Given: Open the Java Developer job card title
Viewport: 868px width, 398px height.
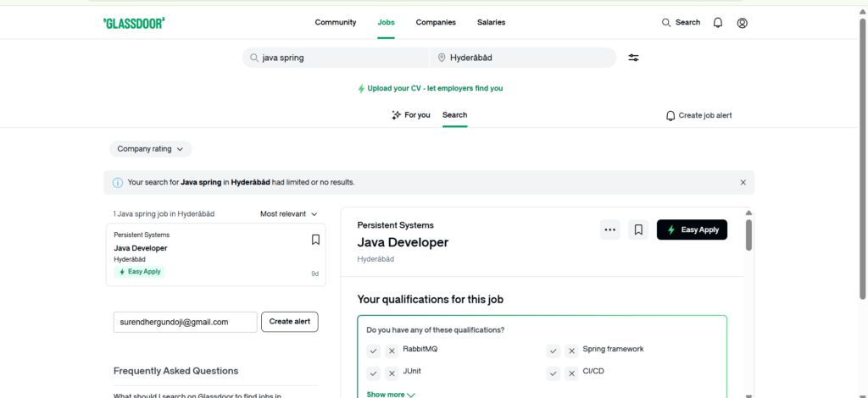Looking at the screenshot, I should pyautogui.click(x=141, y=248).
